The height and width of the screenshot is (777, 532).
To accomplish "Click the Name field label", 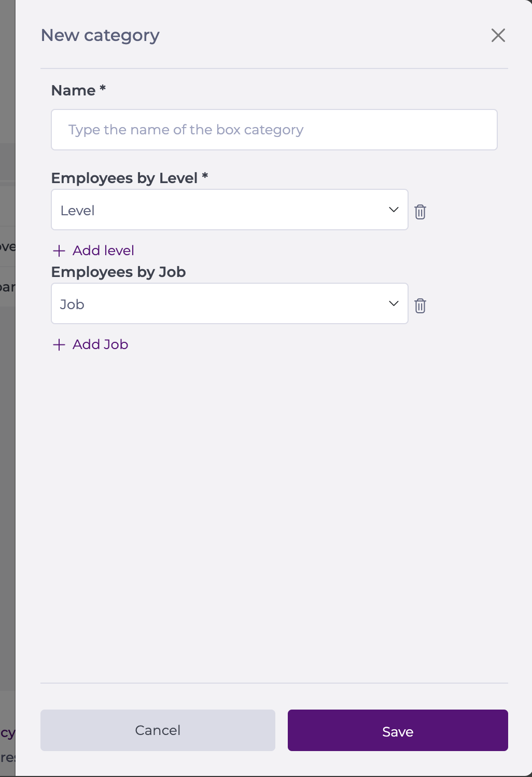I will click(74, 90).
